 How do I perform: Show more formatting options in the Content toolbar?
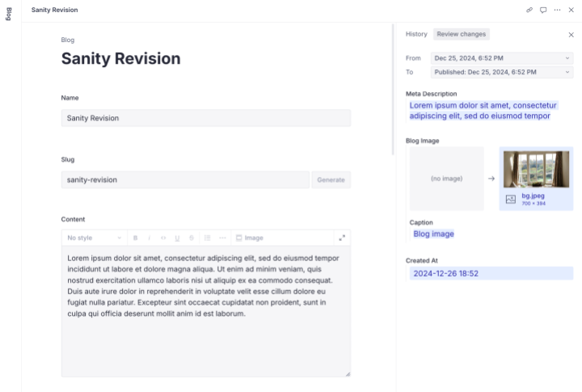point(222,238)
